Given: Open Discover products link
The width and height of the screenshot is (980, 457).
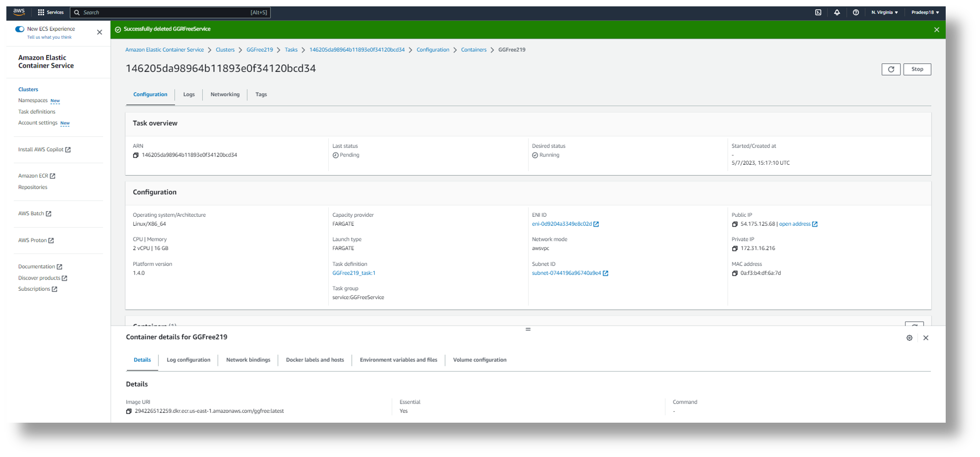Looking at the screenshot, I should (43, 278).
